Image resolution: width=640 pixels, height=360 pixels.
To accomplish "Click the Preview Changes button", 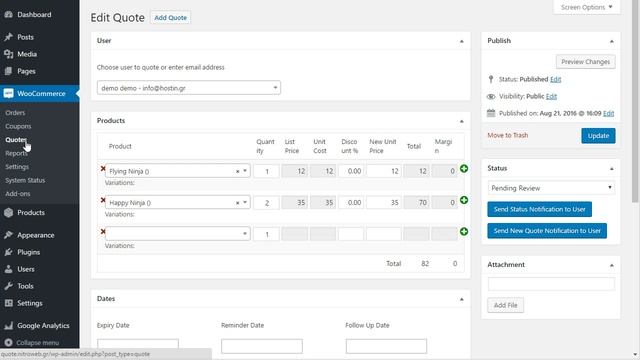I will 585,62.
